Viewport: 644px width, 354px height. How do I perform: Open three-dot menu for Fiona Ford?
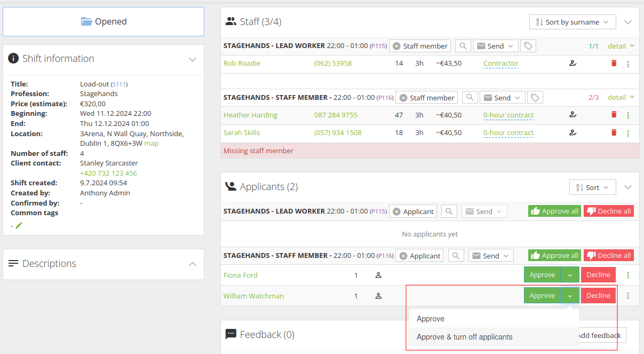[628, 275]
